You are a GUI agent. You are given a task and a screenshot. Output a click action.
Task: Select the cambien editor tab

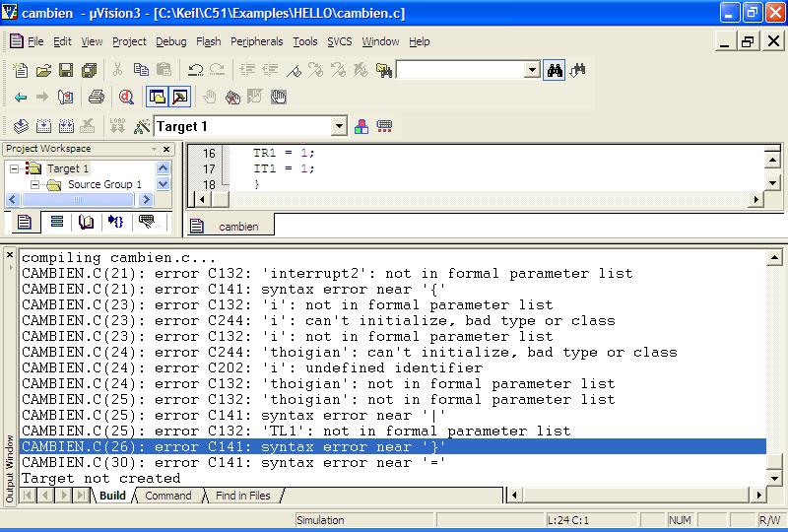coord(230,227)
